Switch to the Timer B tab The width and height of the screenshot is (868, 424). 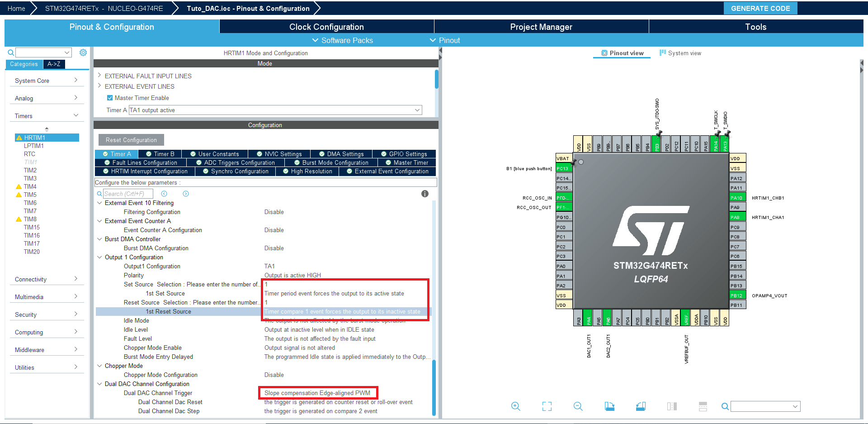click(160, 154)
